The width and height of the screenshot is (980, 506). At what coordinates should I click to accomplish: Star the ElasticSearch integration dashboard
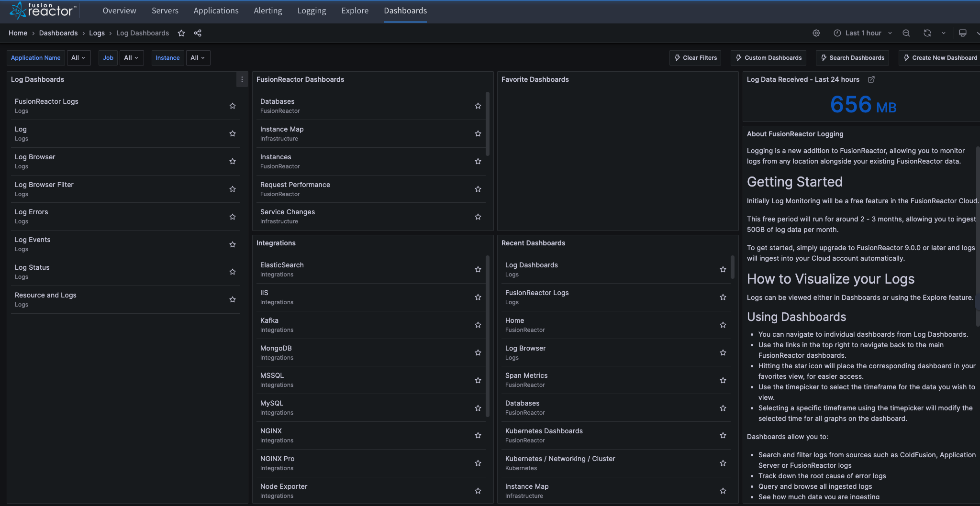pos(478,269)
